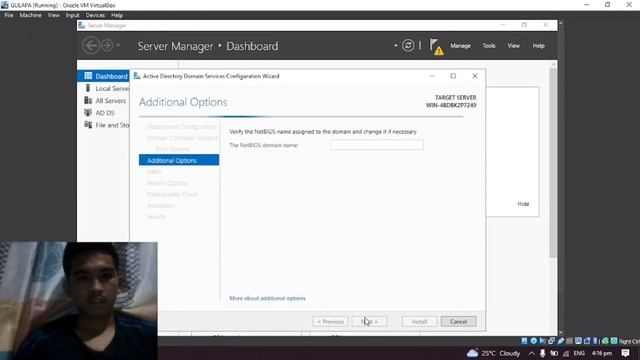The image size is (640, 360).
Task: Open the VirtualBox Help menu
Action: pos(117,15)
